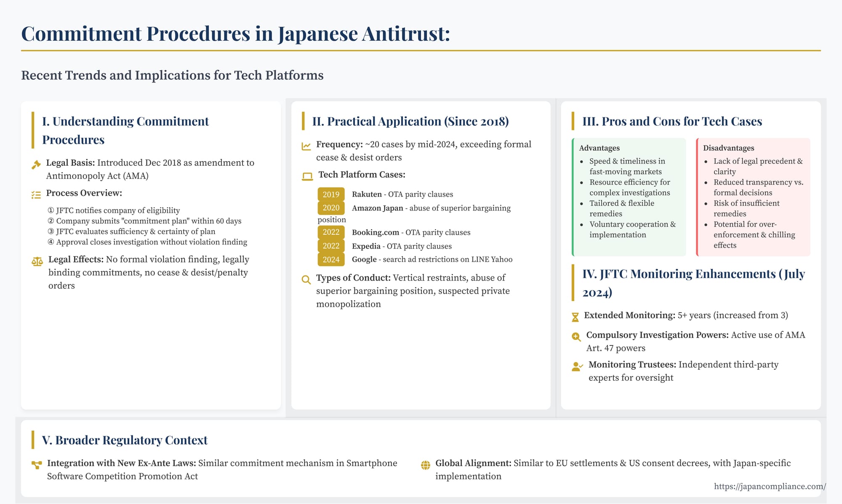Click bullet Potential for over-enforcement & chilling effects
The height and width of the screenshot is (504, 842).
point(754,235)
